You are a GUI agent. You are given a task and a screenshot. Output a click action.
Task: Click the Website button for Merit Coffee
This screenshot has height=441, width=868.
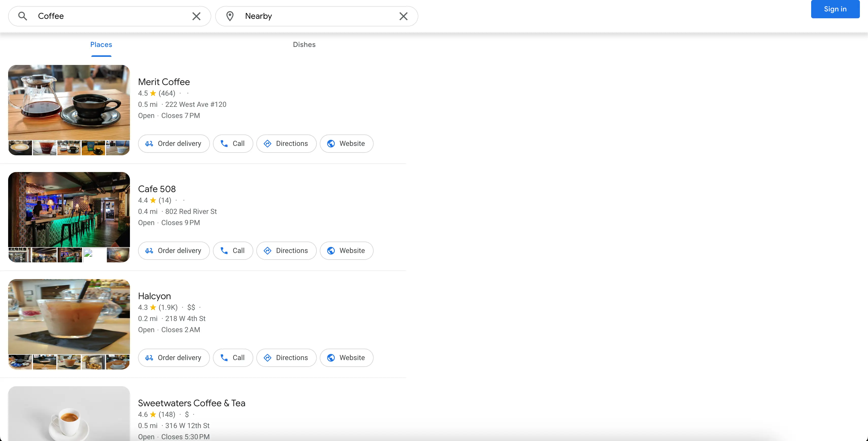click(346, 143)
